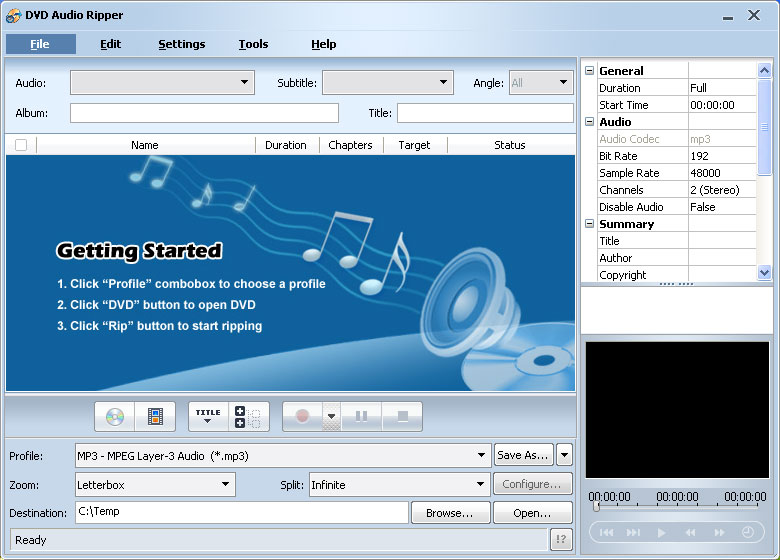The height and width of the screenshot is (560, 780).
Task: Open the Profile dropdown list
Action: click(x=482, y=456)
